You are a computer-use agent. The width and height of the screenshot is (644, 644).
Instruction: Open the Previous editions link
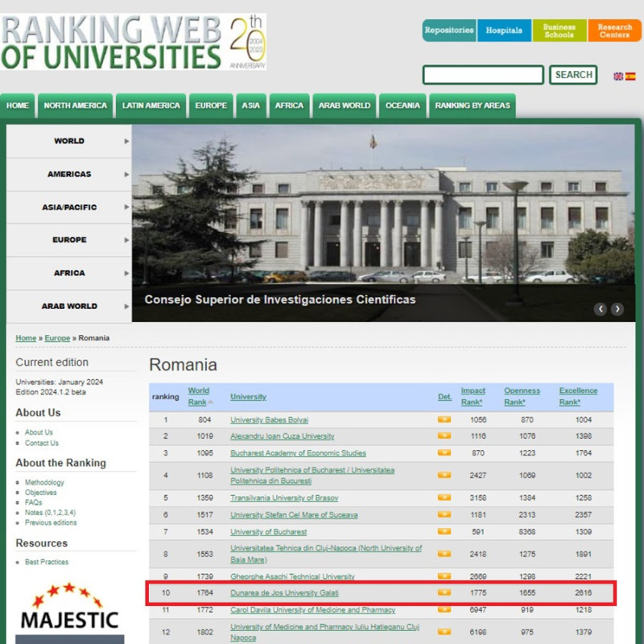(51, 522)
